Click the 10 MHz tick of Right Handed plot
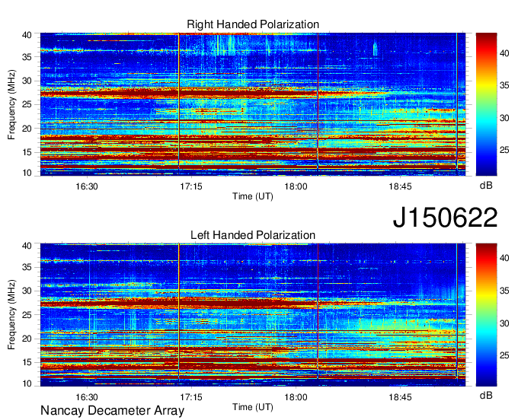The image size is (518, 420). pos(27,173)
